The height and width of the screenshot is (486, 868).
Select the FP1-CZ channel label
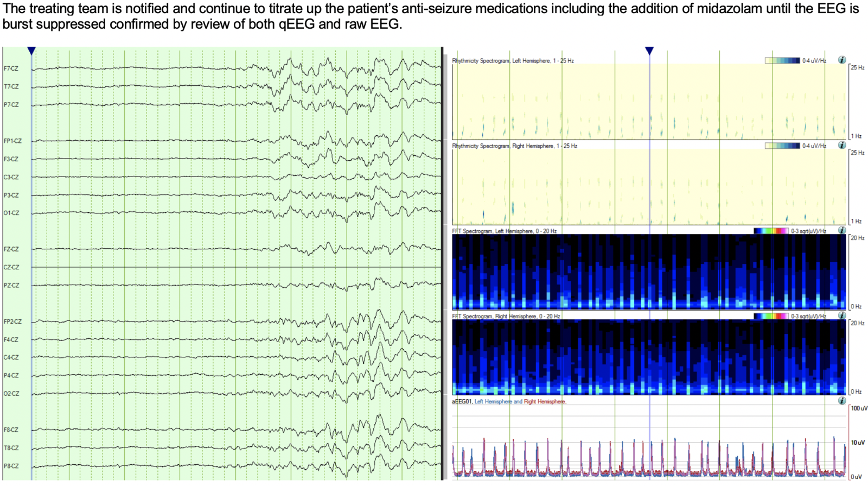coord(12,141)
